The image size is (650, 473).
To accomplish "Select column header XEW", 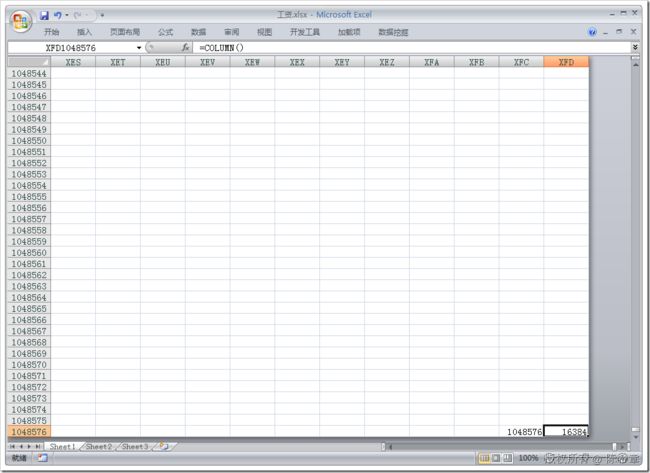I will tap(252, 62).
